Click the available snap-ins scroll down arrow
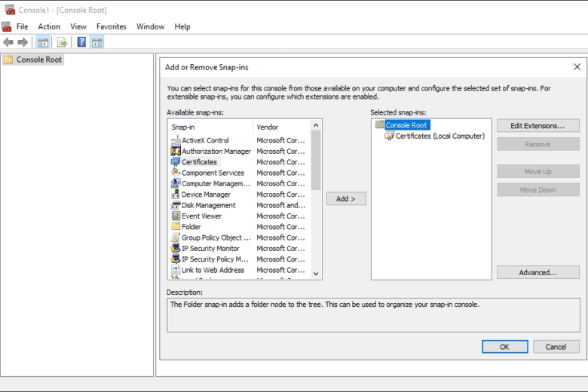 coord(316,274)
